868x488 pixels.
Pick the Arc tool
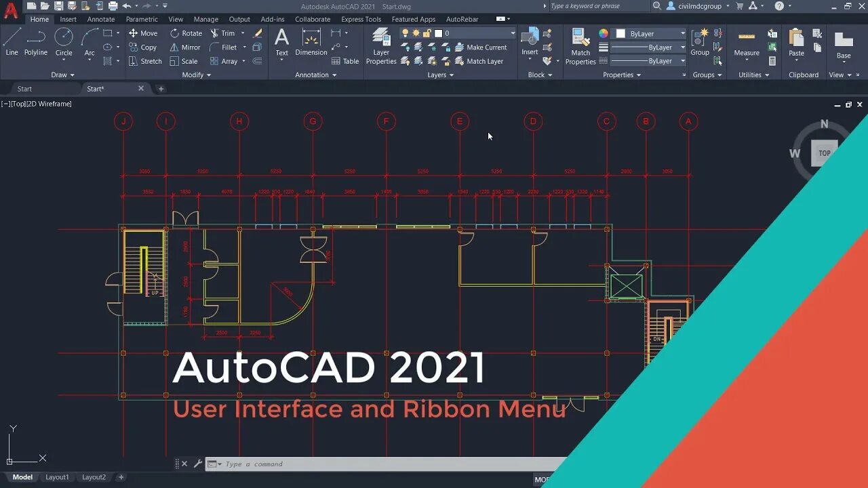tap(90, 42)
